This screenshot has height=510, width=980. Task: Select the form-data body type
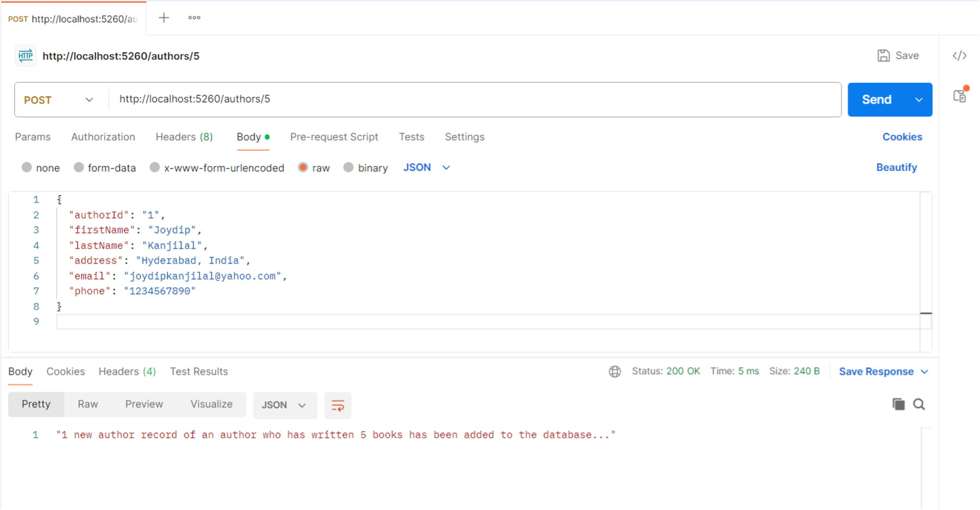[79, 167]
